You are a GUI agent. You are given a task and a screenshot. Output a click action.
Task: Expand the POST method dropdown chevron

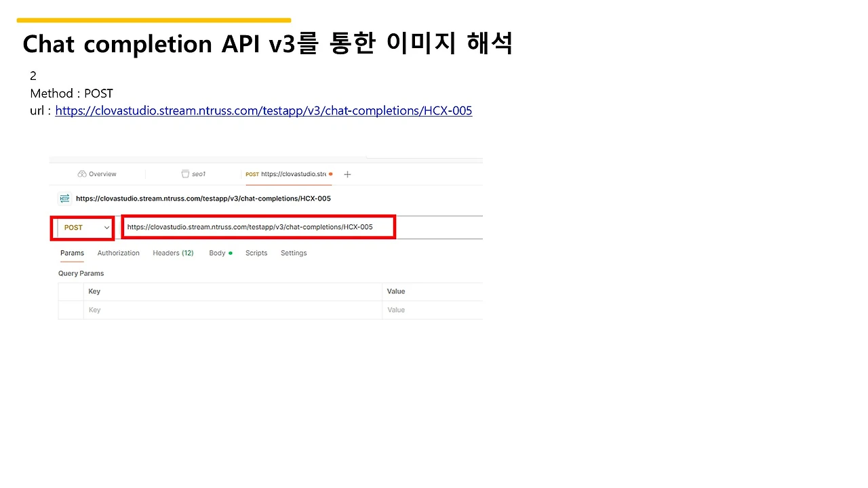pos(106,228)
